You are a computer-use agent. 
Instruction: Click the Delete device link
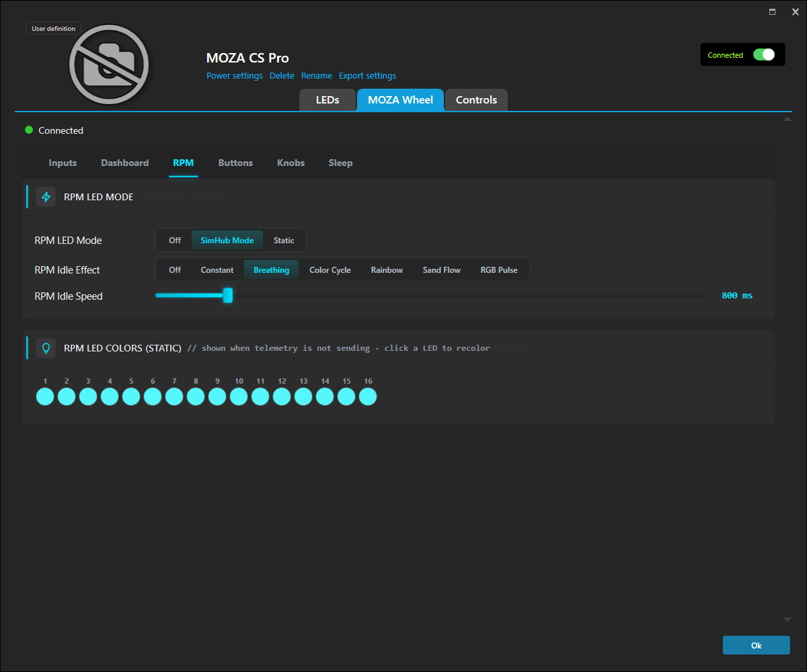(x=282, y=76)
